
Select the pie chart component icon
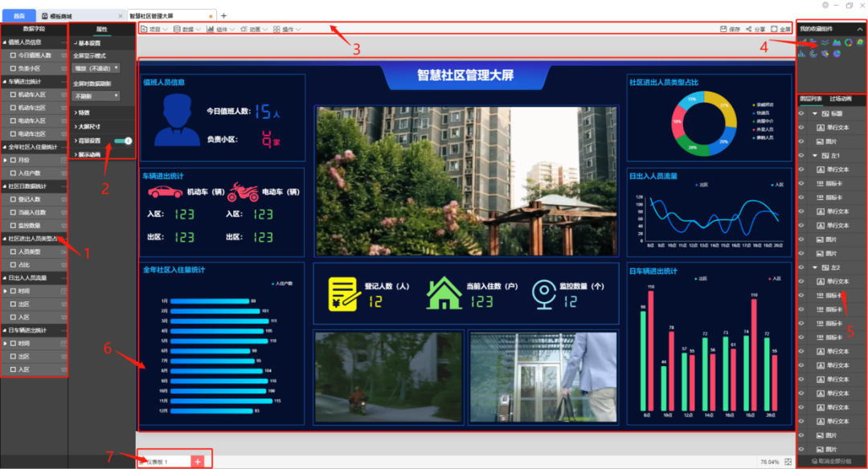pyautogui.click(x=837, y=54)
